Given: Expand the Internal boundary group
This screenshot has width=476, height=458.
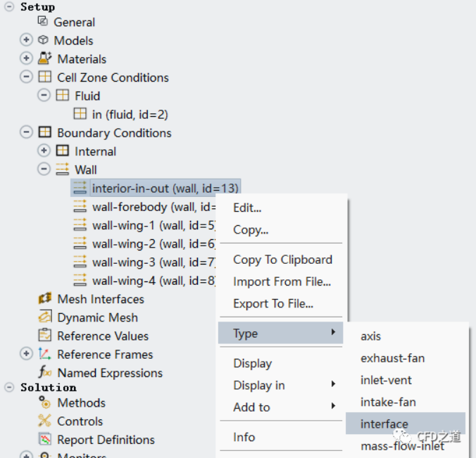Looking at the screenshot, I should point(44,151).
